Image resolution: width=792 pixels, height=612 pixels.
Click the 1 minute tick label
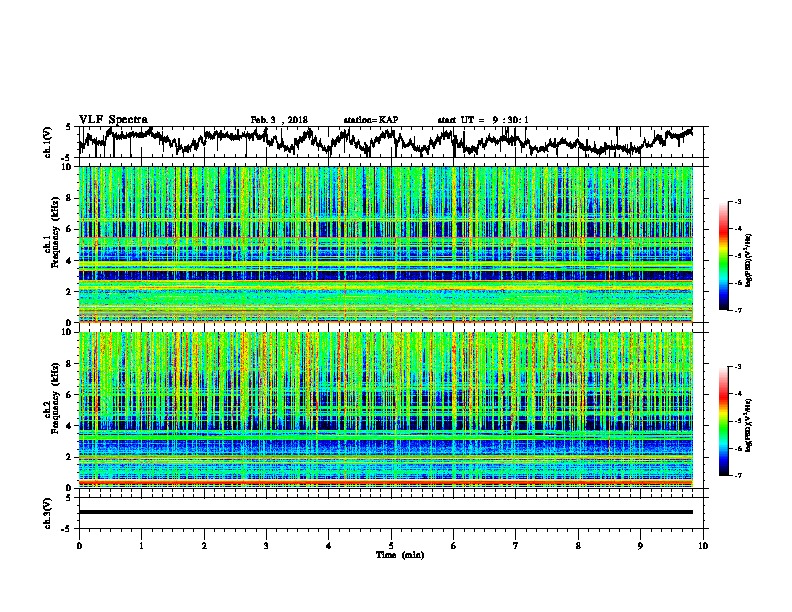141,546
